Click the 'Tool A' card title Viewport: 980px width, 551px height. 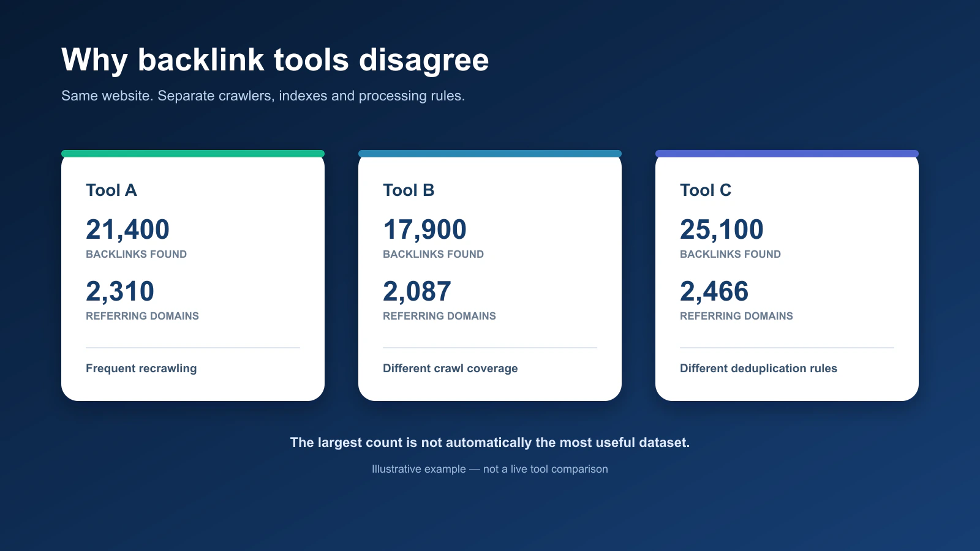pos(111,190)
